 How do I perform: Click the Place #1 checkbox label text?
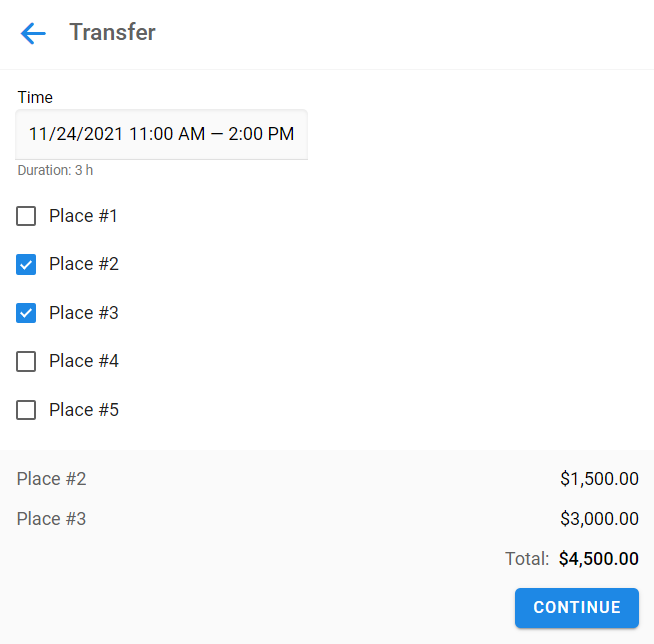84,216
